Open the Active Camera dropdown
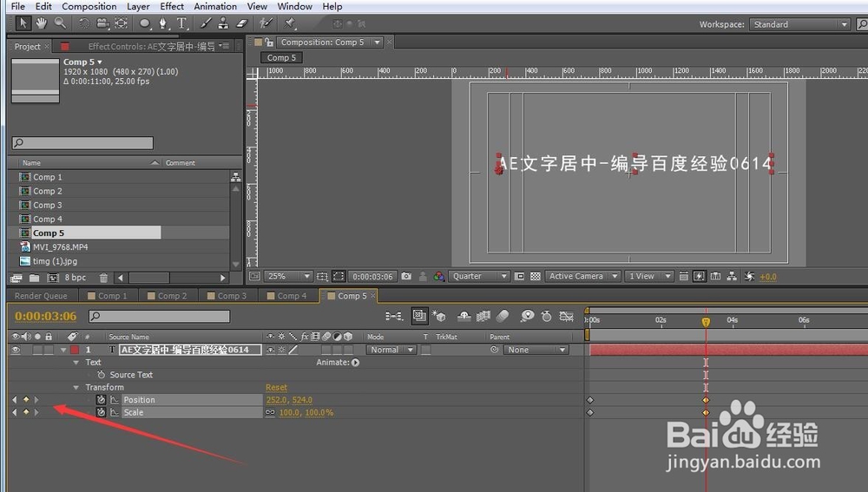The height and width of the screenshot is (492, 868). coord(583,276)
